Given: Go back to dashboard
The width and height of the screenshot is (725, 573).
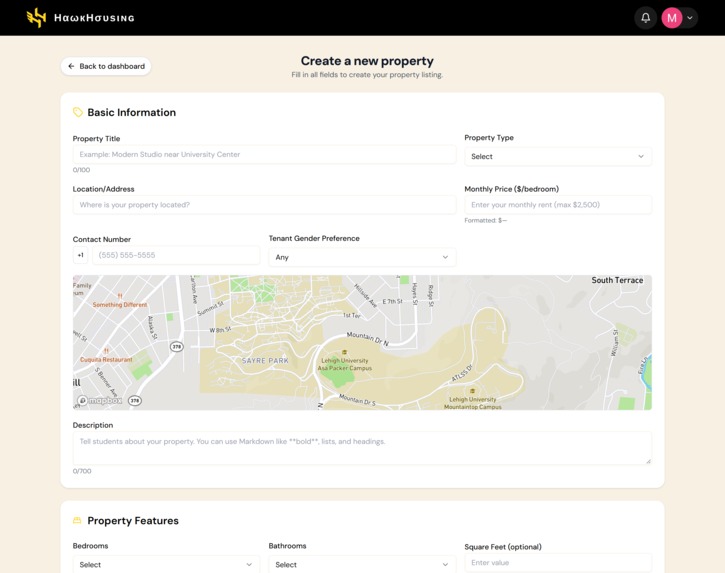Looking at the screenshot, I should (106, 66).
